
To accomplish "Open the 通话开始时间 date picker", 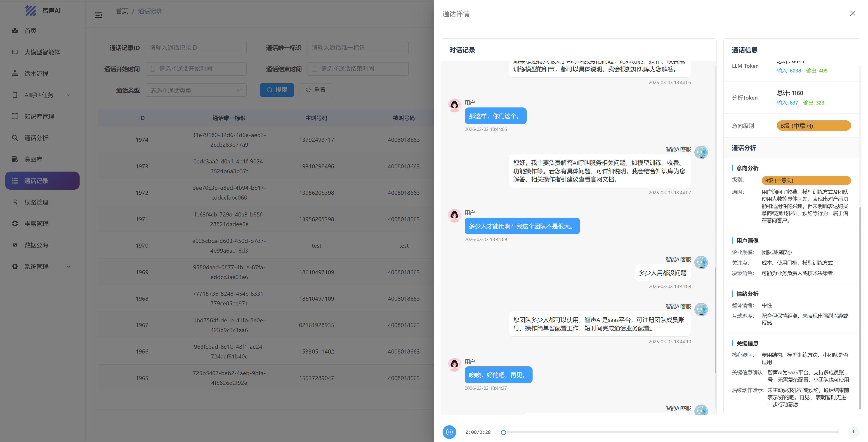I will tap(196, 69).
